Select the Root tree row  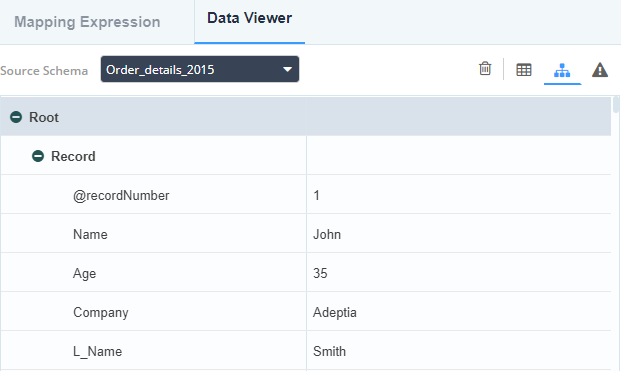306,117
